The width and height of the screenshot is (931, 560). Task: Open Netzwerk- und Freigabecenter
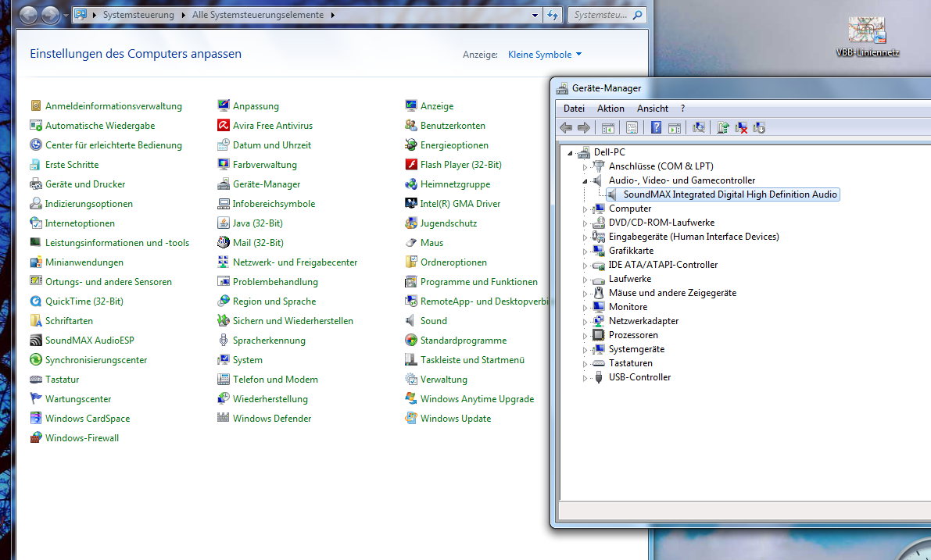pyautogui.click(x=295, y=262)
